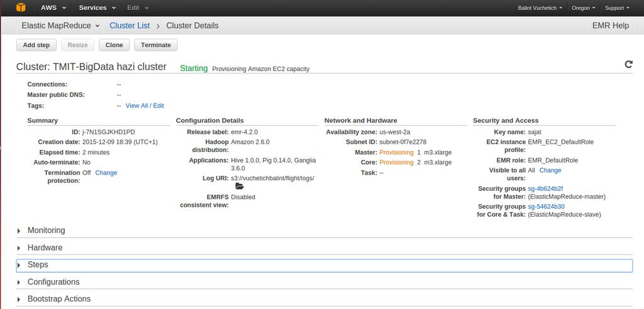Viewport: 644px width, 309px height.
Task: Click the Resize button
Action: coord(77,45)
